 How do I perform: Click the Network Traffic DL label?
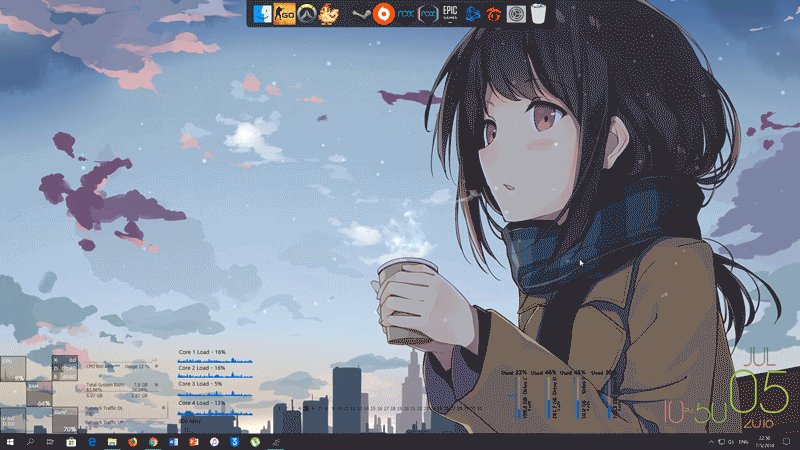pyautogui.click(x=104, y=408)
